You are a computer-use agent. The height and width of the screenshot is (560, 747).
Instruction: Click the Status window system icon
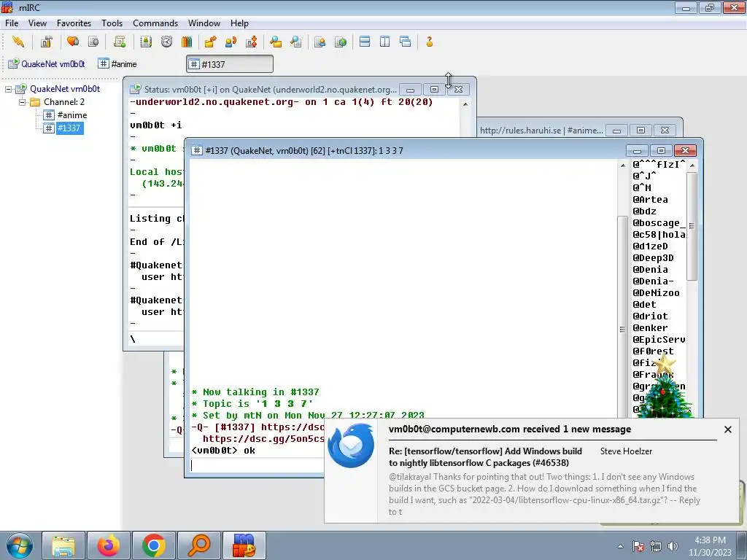pyautogui.click(x=136, y=89)
